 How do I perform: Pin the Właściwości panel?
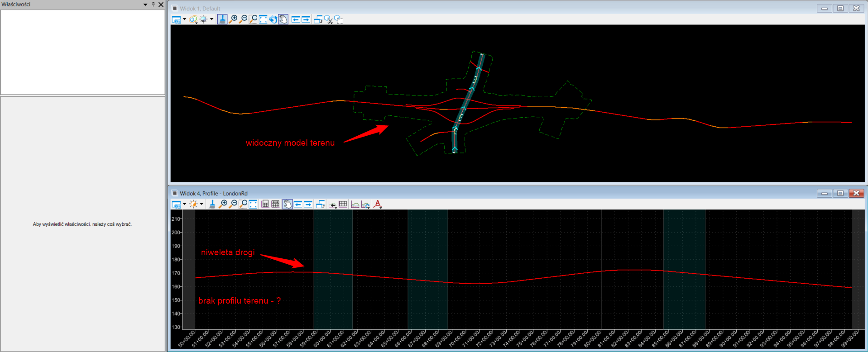[x=153, y=5]
